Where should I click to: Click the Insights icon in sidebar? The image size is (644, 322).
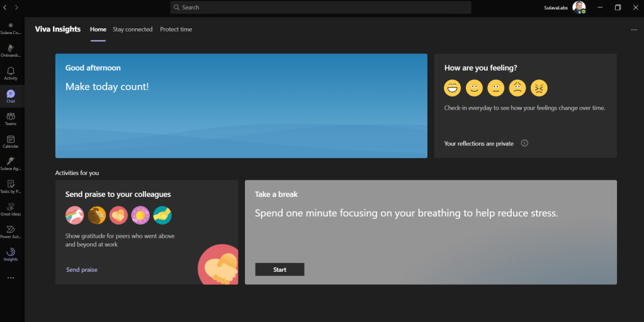pyautogui.click(x=11, y=254)
